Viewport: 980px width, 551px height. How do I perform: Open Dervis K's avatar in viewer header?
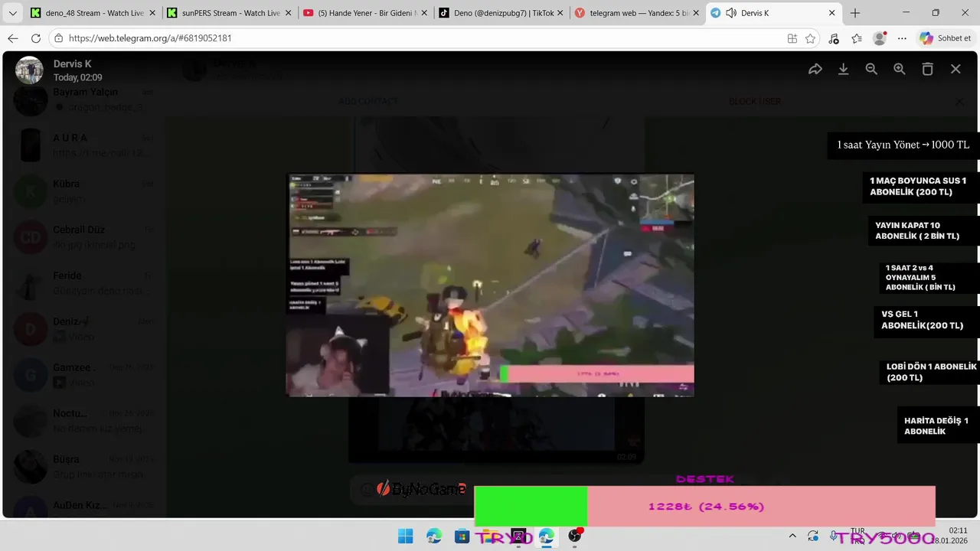(29, 70)
